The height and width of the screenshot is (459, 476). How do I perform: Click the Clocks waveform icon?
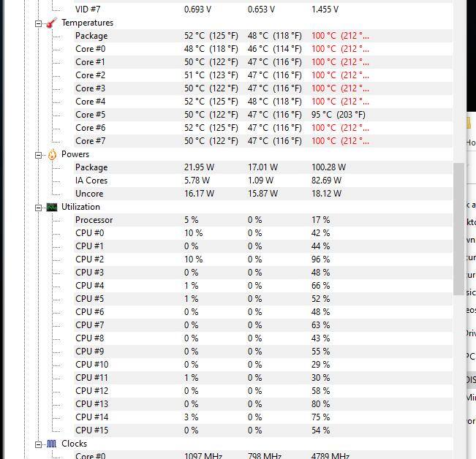point(52,444)
